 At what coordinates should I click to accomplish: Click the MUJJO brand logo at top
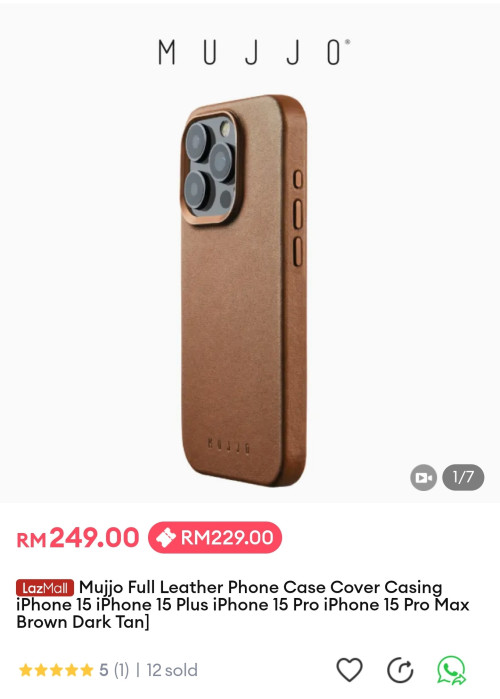tap(254, 52)
